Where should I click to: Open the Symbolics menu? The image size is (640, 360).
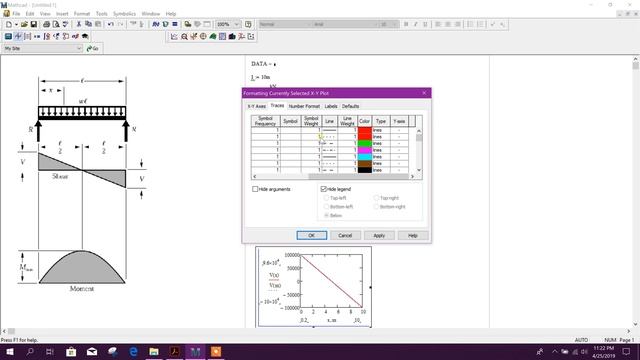tap(124, 14)
